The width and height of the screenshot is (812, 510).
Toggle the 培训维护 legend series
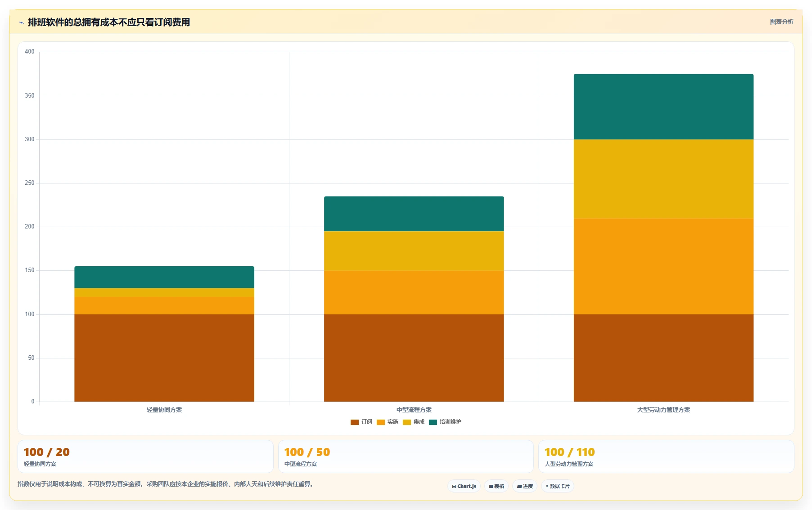point(445,422)
